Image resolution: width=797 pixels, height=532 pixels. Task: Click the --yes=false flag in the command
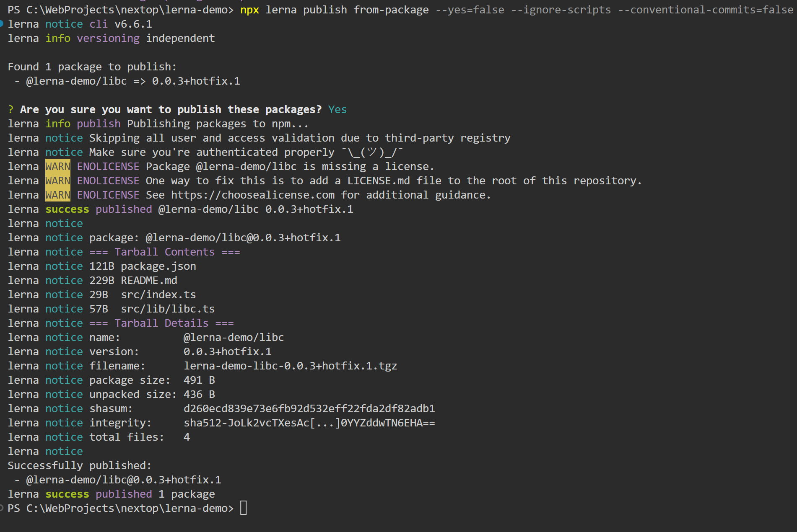point(468,9)
